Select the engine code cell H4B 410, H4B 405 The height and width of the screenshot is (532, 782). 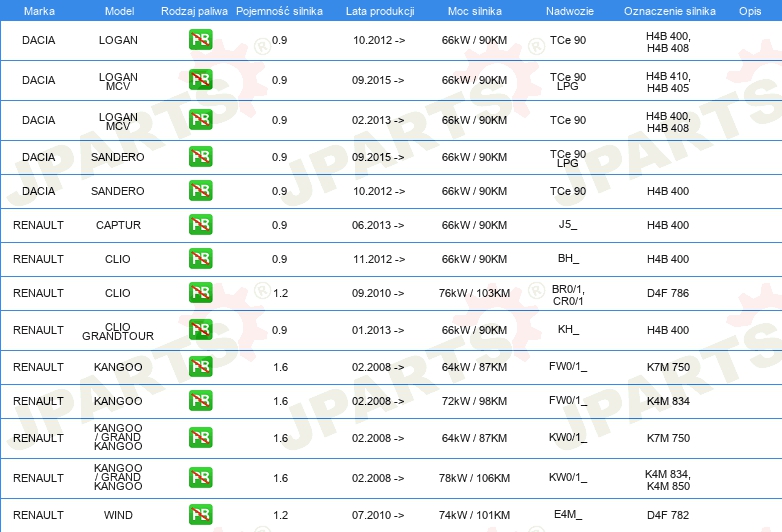tap(668, 82)
